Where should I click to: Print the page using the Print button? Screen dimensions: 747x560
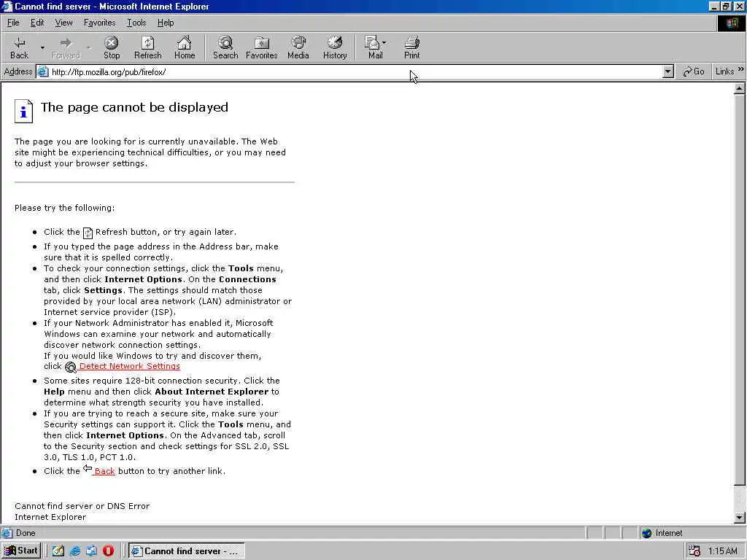tap(411, 47)
